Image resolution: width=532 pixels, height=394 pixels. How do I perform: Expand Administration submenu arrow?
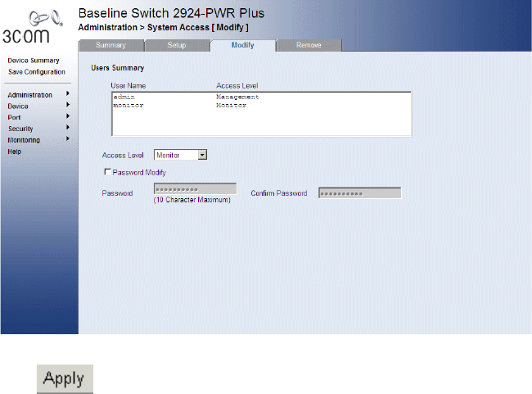click(68, 93)
